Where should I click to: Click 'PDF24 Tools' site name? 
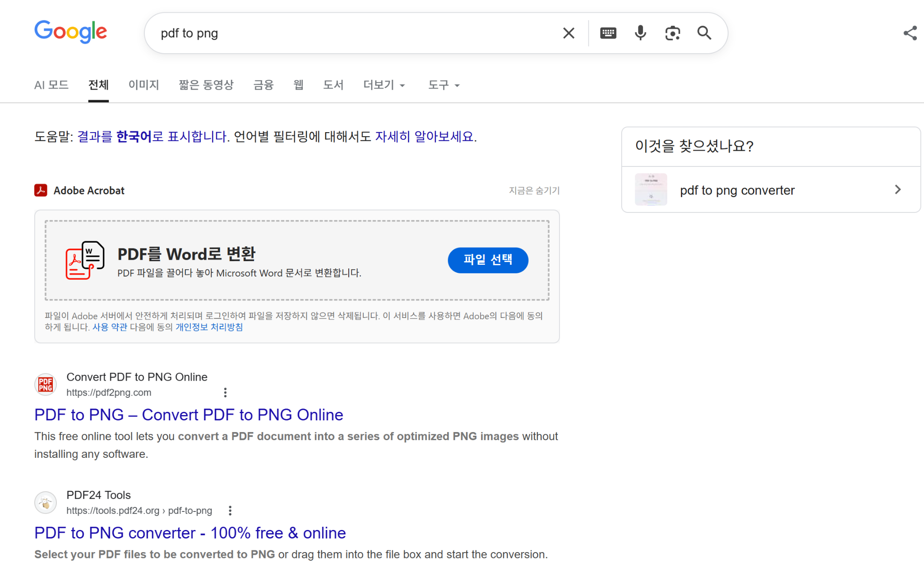[98, 495]
